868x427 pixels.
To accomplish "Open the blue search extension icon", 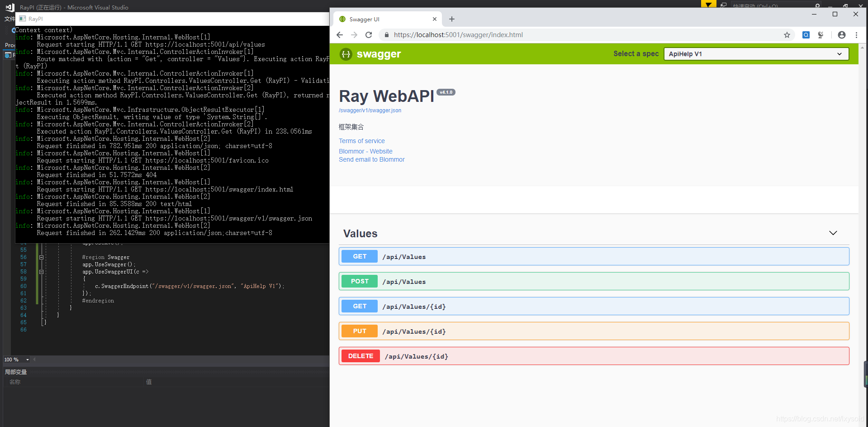I will coord(806,35).
